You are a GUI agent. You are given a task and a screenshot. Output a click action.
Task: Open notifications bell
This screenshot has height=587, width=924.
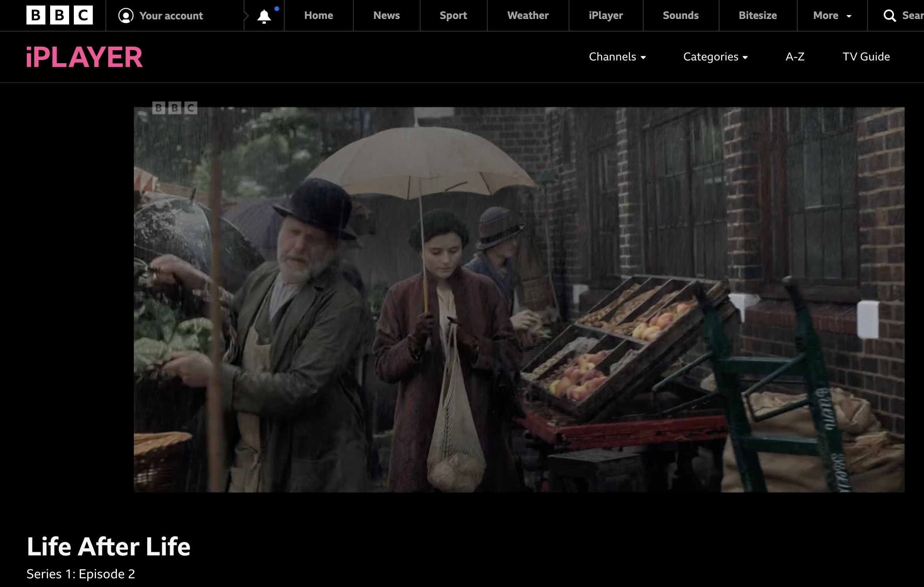point(264,16)
